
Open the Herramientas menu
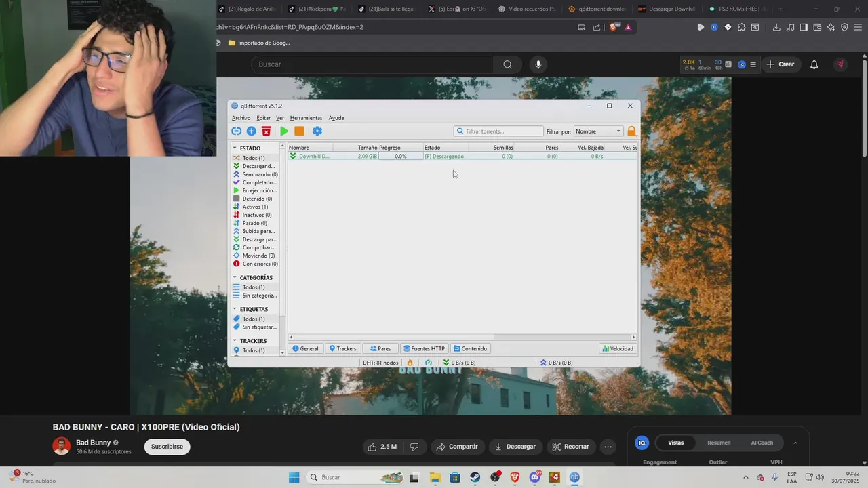point(306,118)
